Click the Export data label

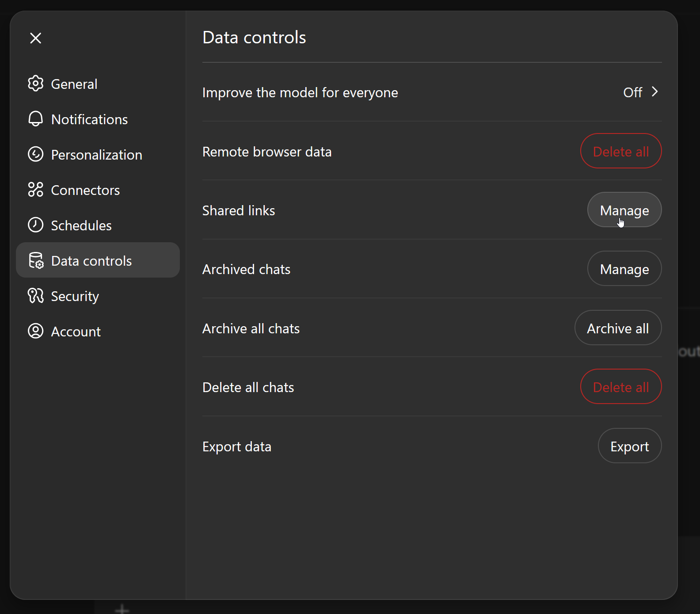pyautogui.click(x=237, y=446)
